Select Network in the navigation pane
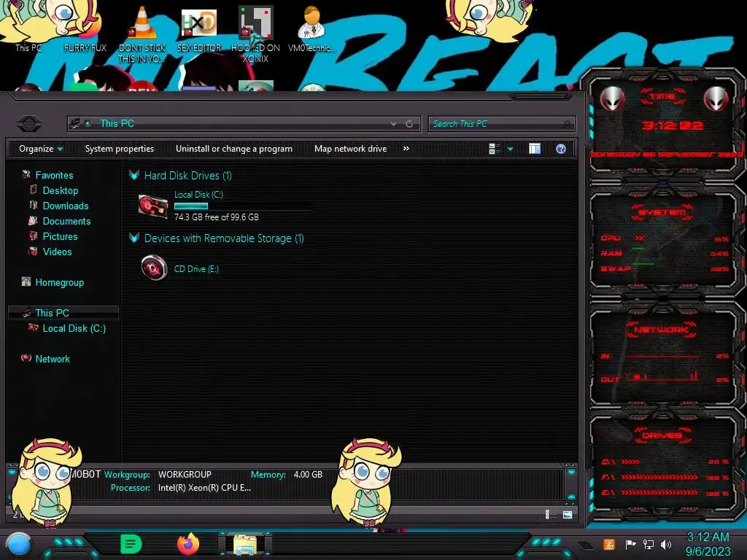The width and height of the screenshot is (747, 560). pyautogui.click(x=53, y=359)
